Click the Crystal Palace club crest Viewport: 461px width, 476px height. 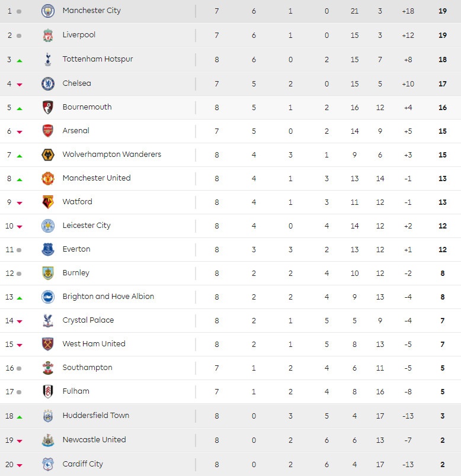click(48, 320)
